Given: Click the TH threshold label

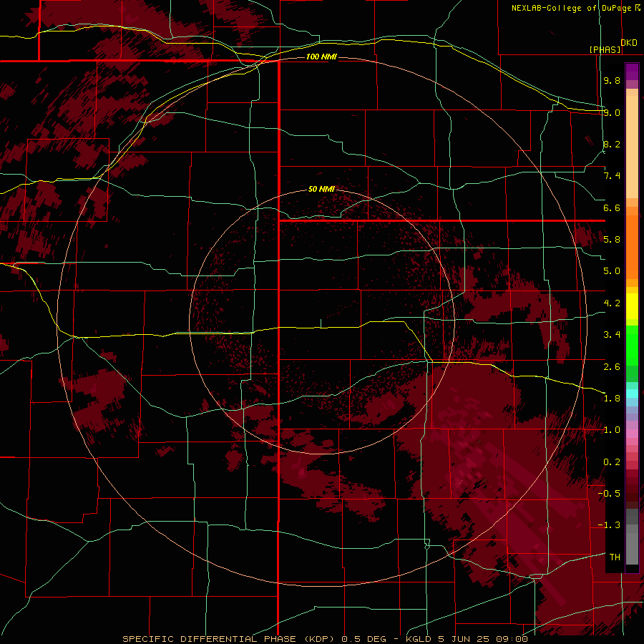Looking at the screenshot, I should [x=615, y=557].
